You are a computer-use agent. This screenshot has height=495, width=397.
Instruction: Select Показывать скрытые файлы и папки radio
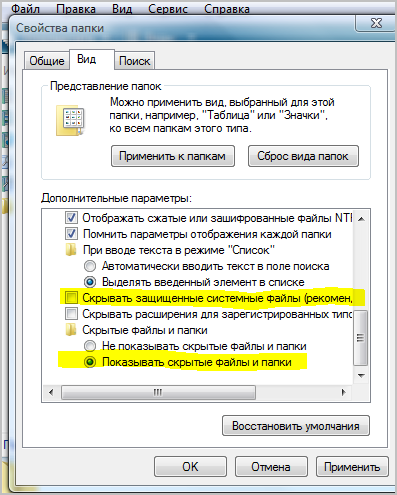point(90,362)
